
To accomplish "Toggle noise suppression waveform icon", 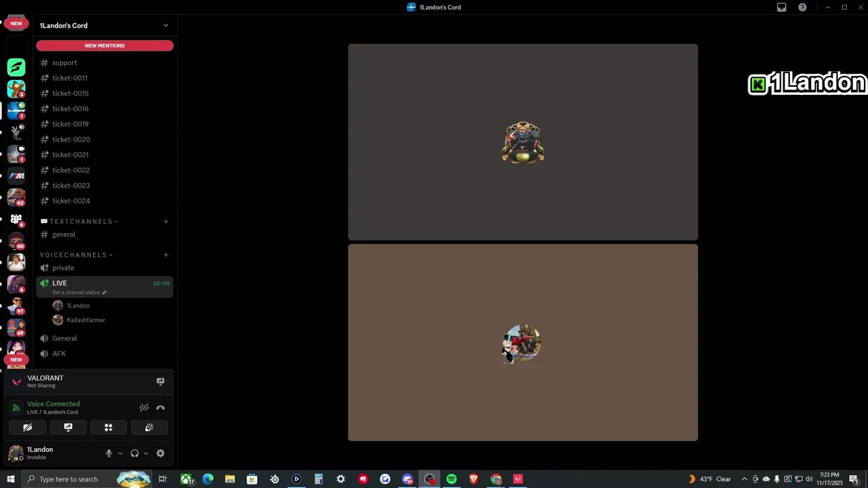I will click(x=144, y=408).
